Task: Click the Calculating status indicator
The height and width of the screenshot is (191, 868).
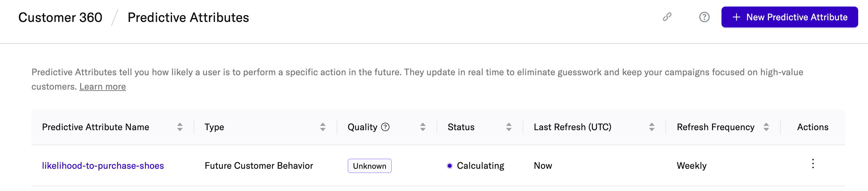Action: pyautogui.click(x=476, y=166)
